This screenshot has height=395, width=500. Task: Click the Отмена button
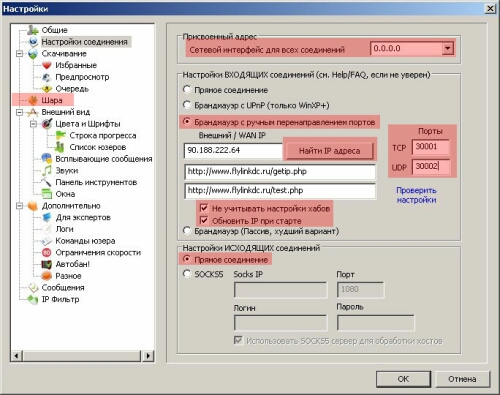point(462,379)
